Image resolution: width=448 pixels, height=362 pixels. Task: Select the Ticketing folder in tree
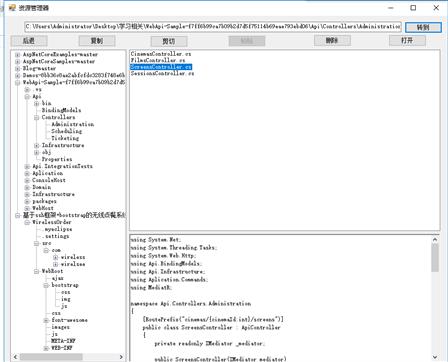point(65,138)
